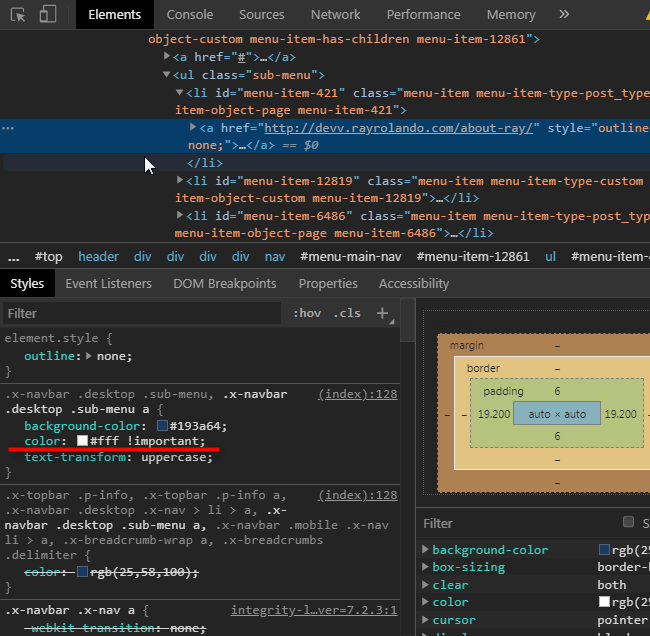The width and height of the screenshot is (650, 636).
Task: Collapse the ul sub-menu node
Action: click(x=166, y=74)
